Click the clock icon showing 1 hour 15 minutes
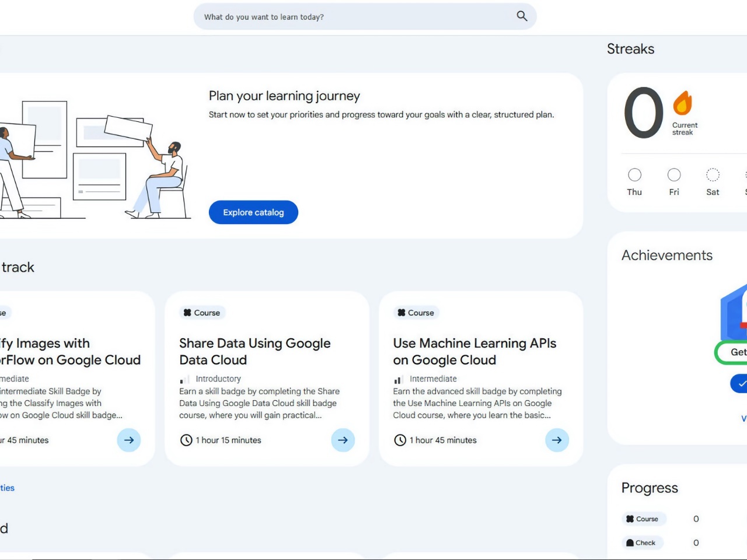 click(185, 440)
